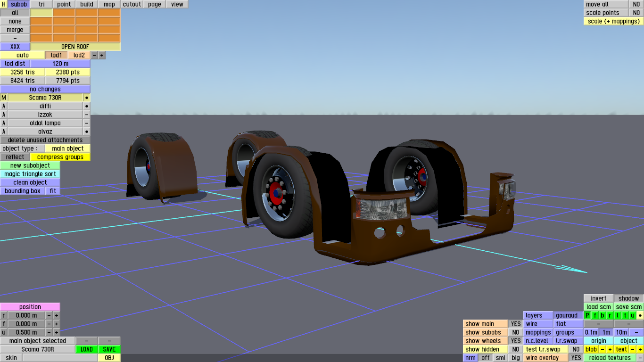644x362 pixels.
Task: Click the new subobject button
Action: [x=30, y=165]
